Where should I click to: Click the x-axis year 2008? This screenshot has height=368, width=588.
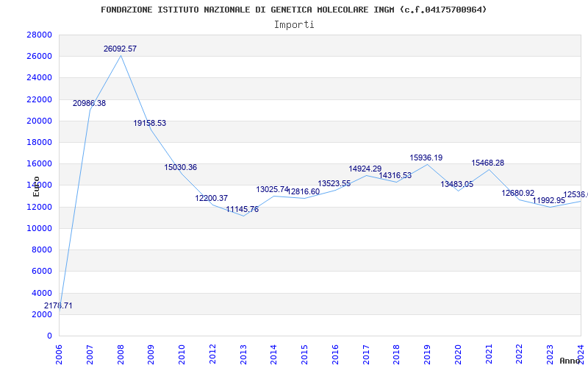[121, 355]
